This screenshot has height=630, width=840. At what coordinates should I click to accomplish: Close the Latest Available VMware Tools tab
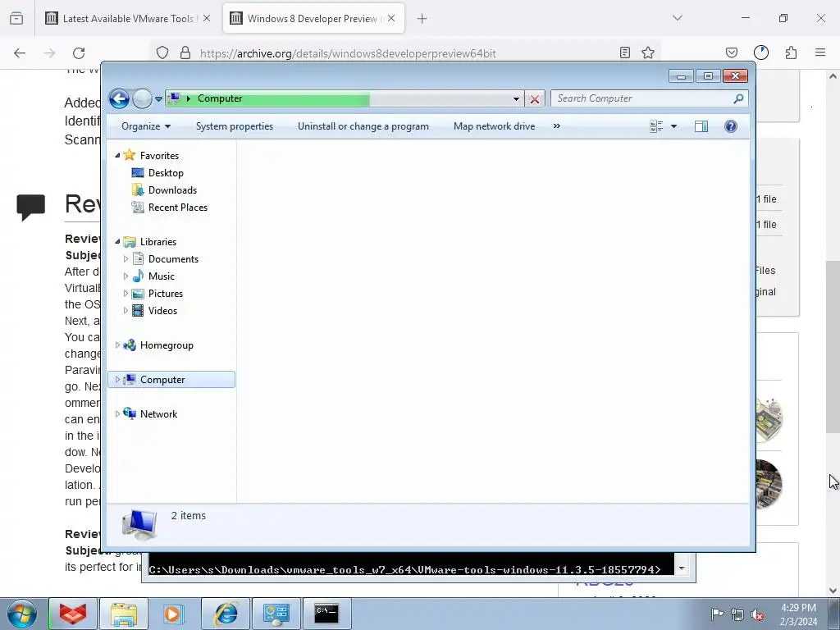(207, 18)
